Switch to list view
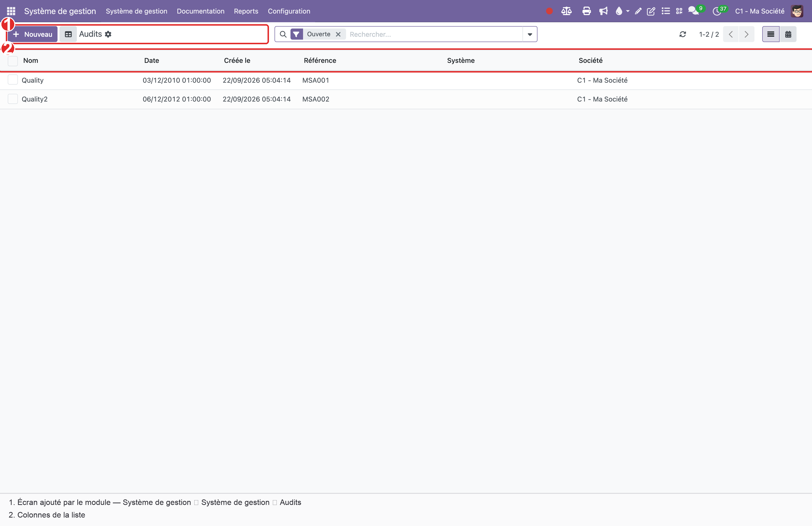This screenshot has height=526, width=812. [771, 34]
